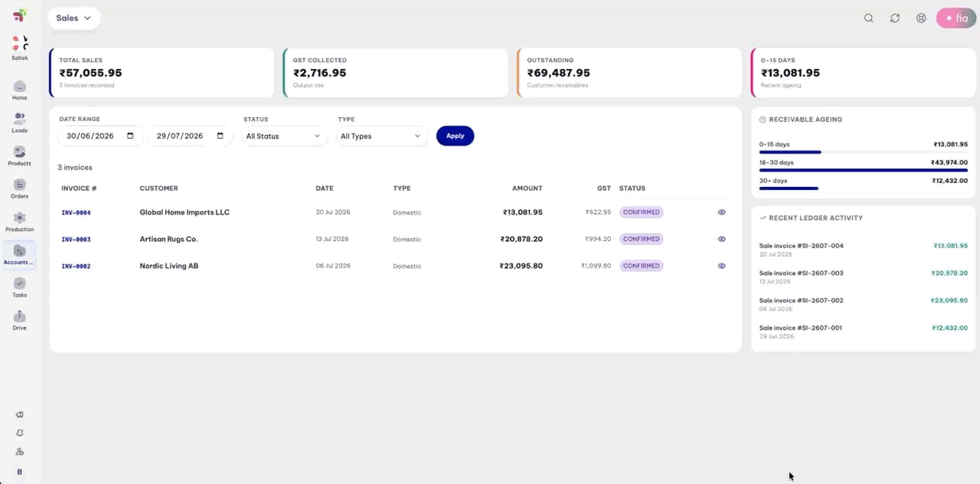Open Drive in the sidebar

tap(19, 320)
